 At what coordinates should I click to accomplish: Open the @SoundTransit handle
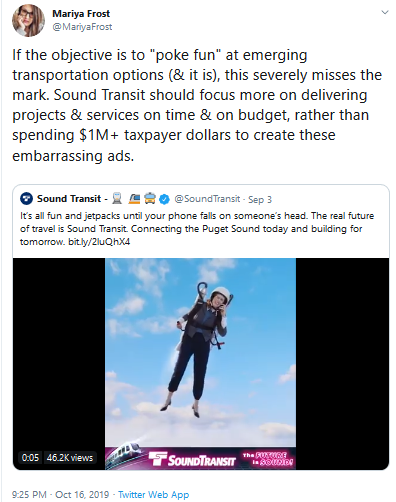tap(207, 199)
